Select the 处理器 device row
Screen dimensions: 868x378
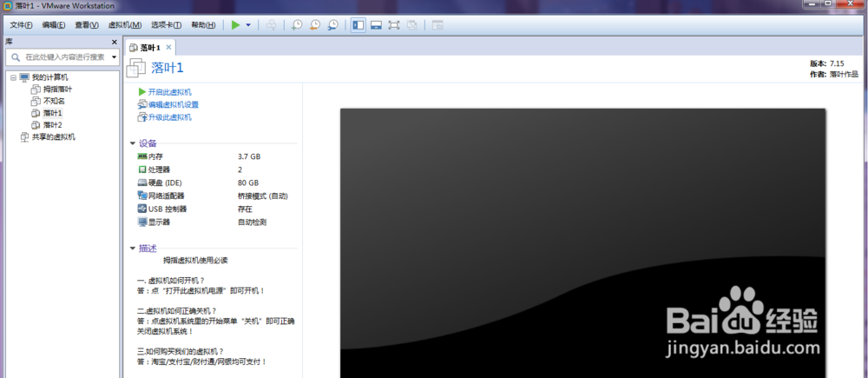216,169
